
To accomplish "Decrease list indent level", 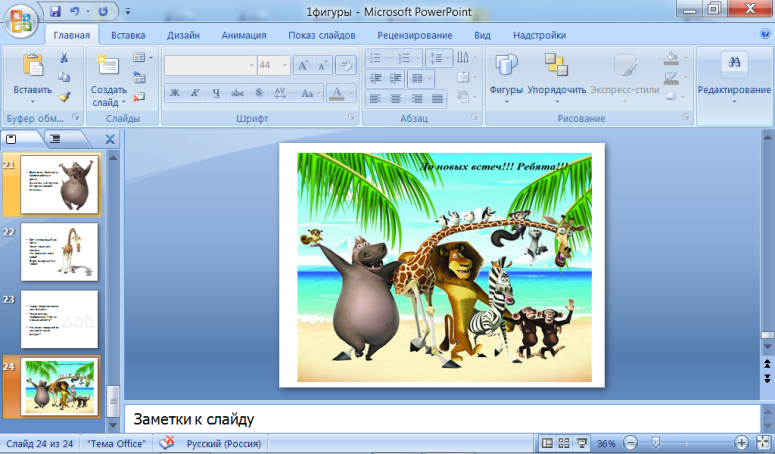I will (376, 78).
